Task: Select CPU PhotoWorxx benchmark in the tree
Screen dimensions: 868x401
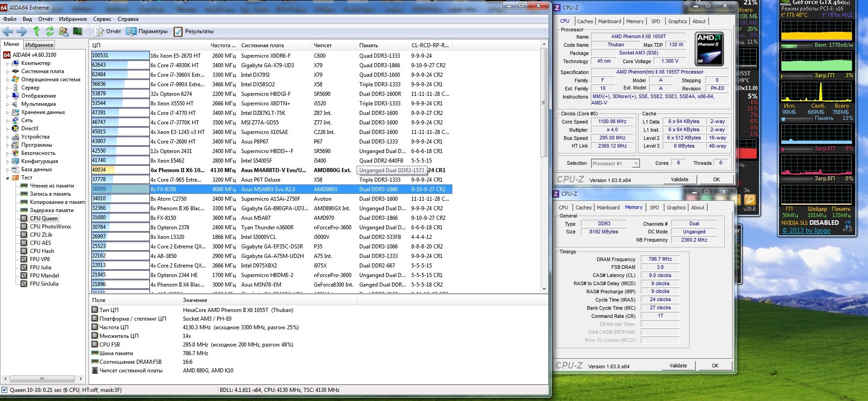Action: [50, 227]
